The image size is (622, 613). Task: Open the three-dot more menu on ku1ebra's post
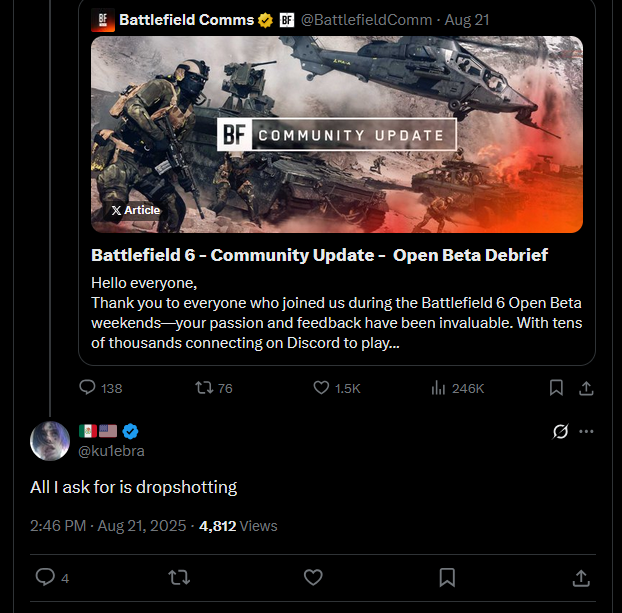click(586, 431)
